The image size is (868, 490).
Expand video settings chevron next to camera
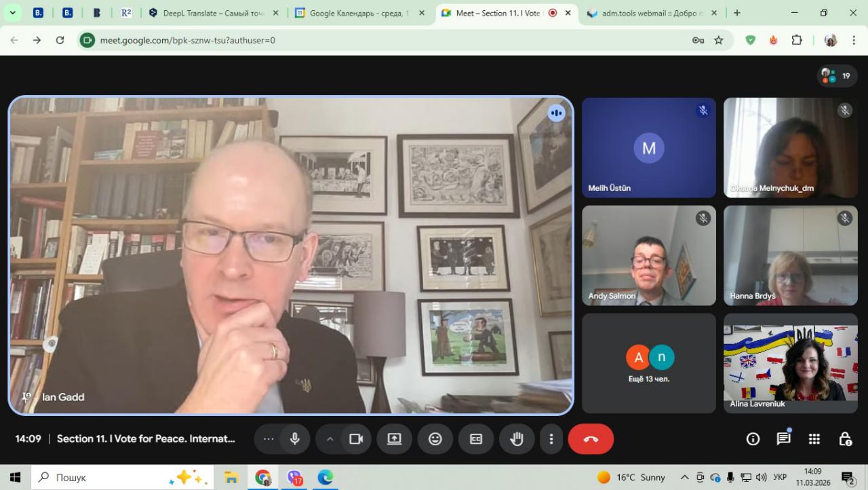tap(330, 439)
